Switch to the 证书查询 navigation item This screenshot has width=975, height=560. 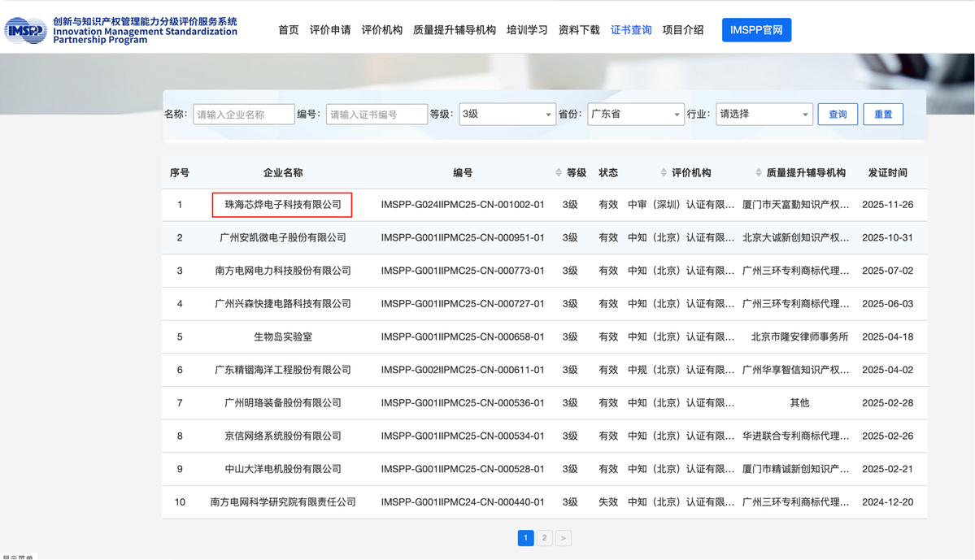point(631,30)
